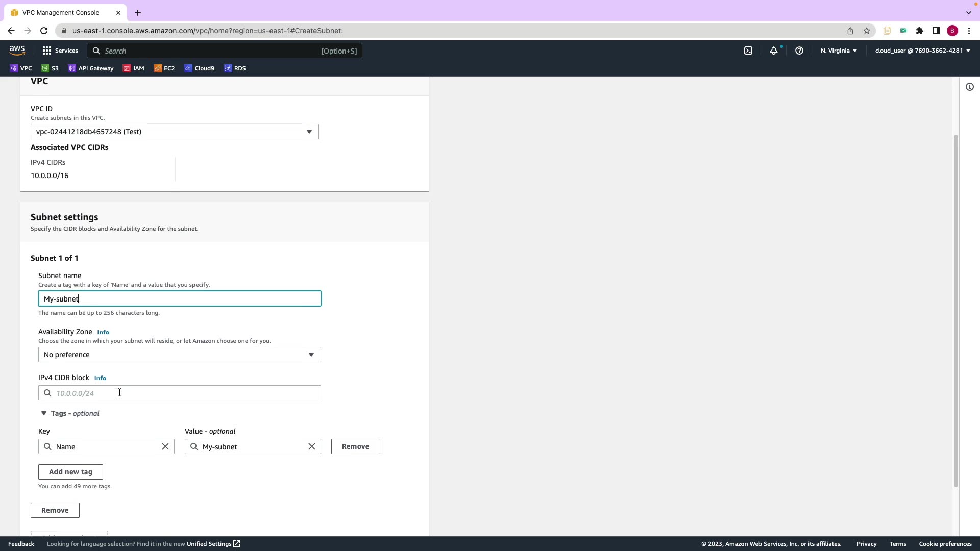Collapse the Tags optional section

click(x=44, y=413)
